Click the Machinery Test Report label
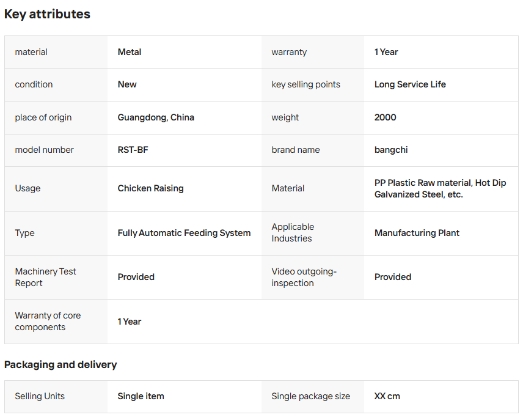Image resolution: width=523 pixels, height=420 pixels. tap(45, 277)
